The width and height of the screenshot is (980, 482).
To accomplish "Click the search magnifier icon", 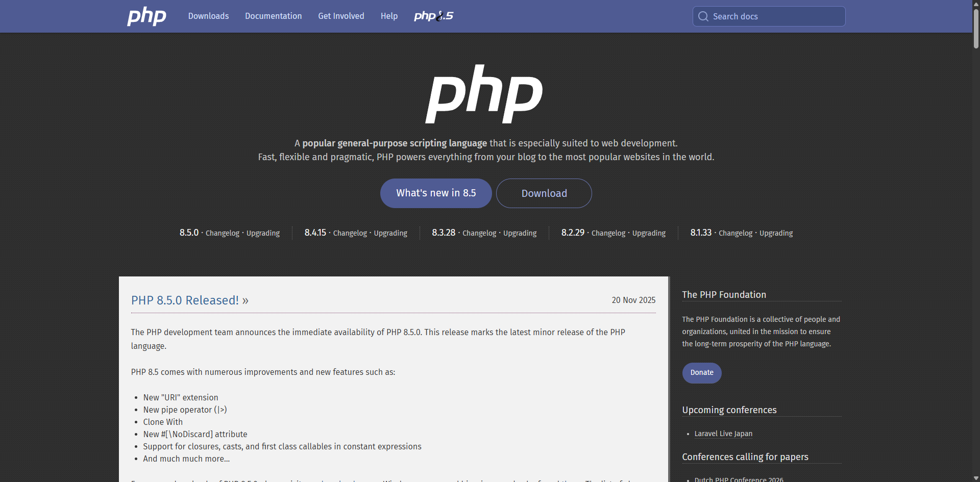I will 703,16.
